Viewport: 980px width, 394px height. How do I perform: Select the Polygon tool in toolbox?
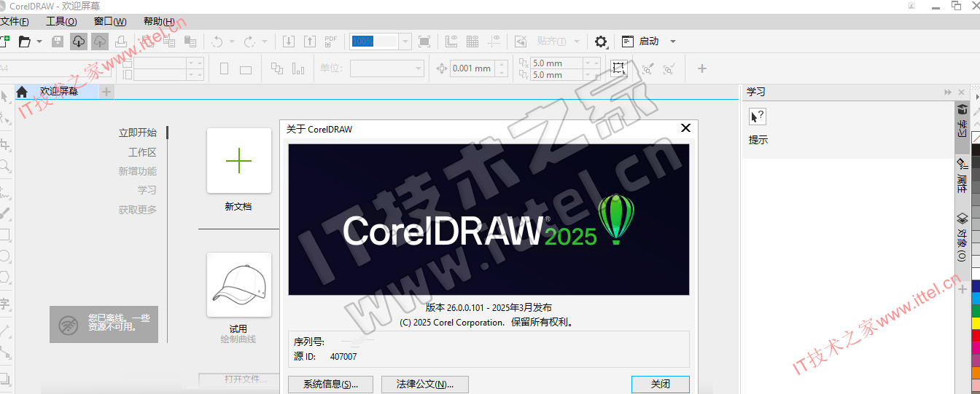(4, 277)
